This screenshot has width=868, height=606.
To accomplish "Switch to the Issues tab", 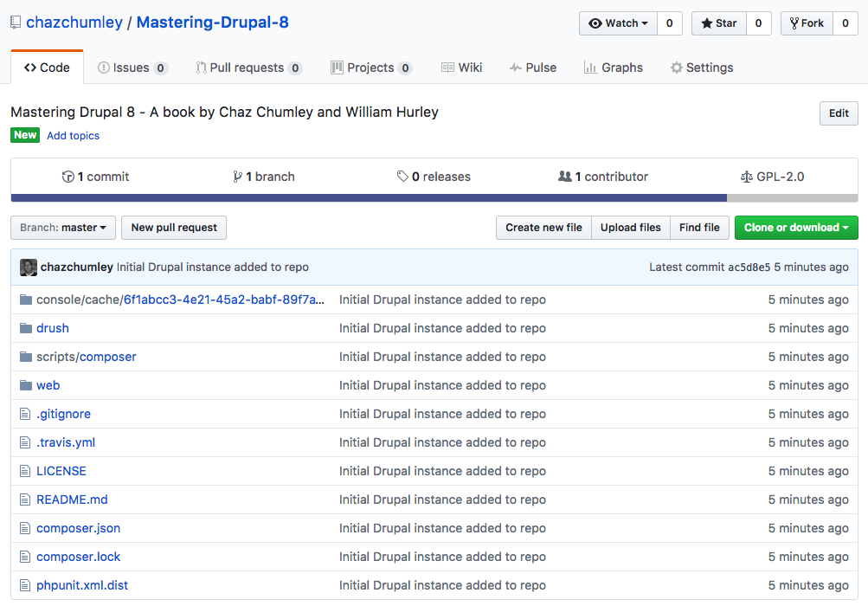I will [132, 68].
